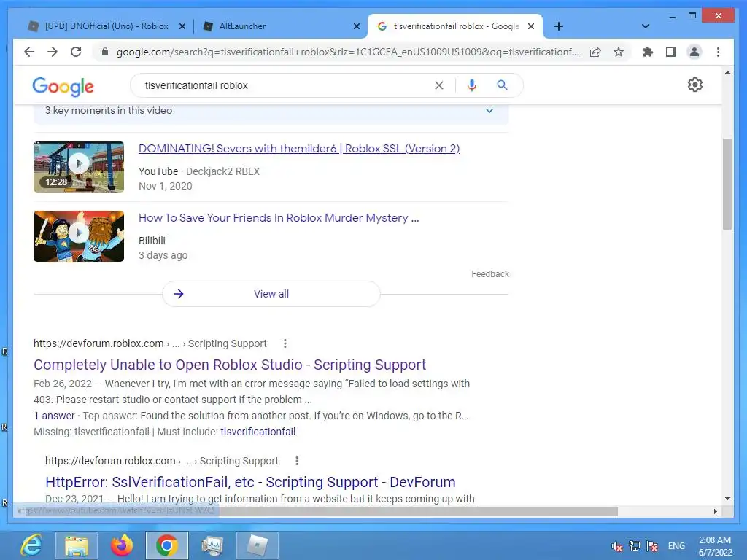Viewport: 747px width, 560px height.
Task: Go back to the previous page
Action: [29, 52]
